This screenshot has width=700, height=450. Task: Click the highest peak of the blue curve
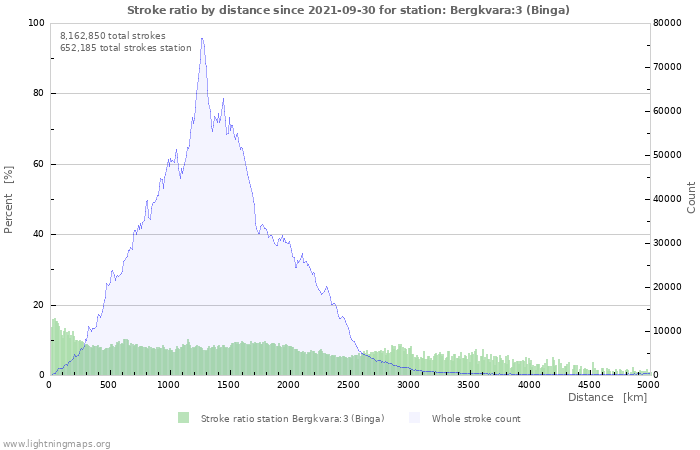pyautogui.click(x=202, y=39)
